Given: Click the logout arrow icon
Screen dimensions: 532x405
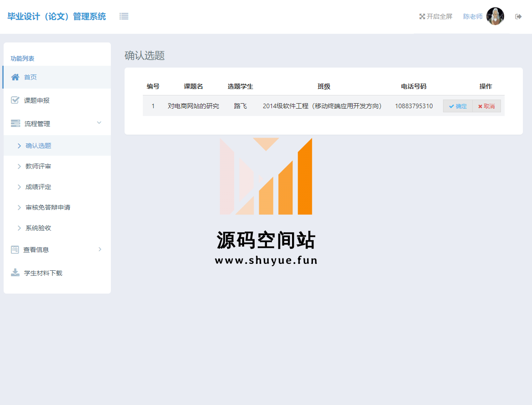Looking at the screenshot, I should [518, 16].
